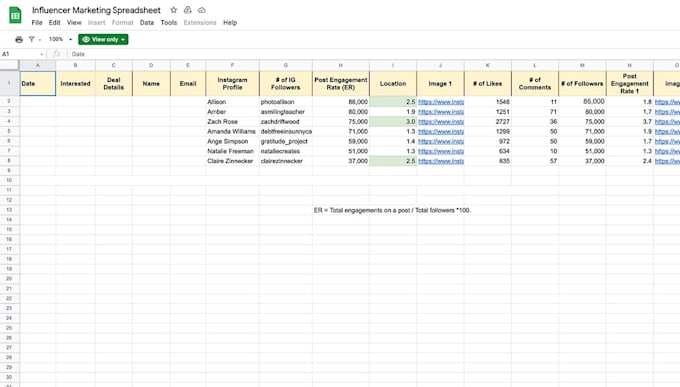
Task: Open the Image 1 link in Zach Rose's row
Action: click(x=441, y=122)
